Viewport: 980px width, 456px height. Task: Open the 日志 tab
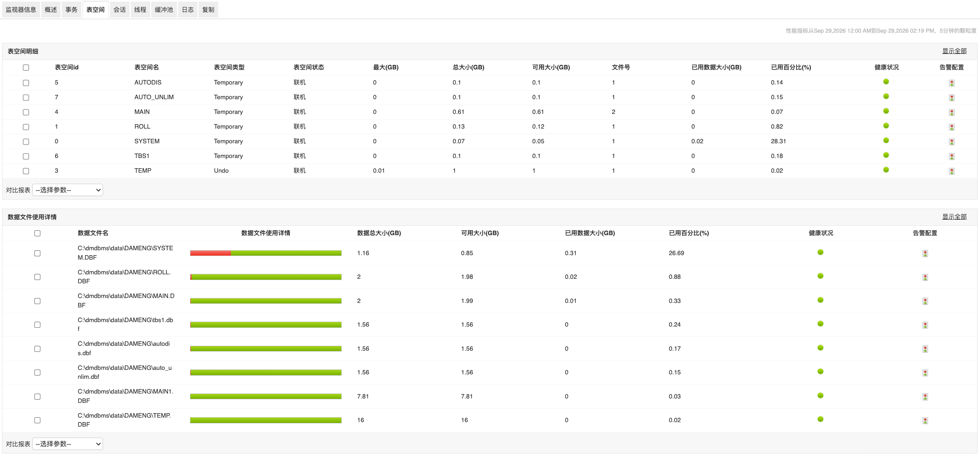188,9
